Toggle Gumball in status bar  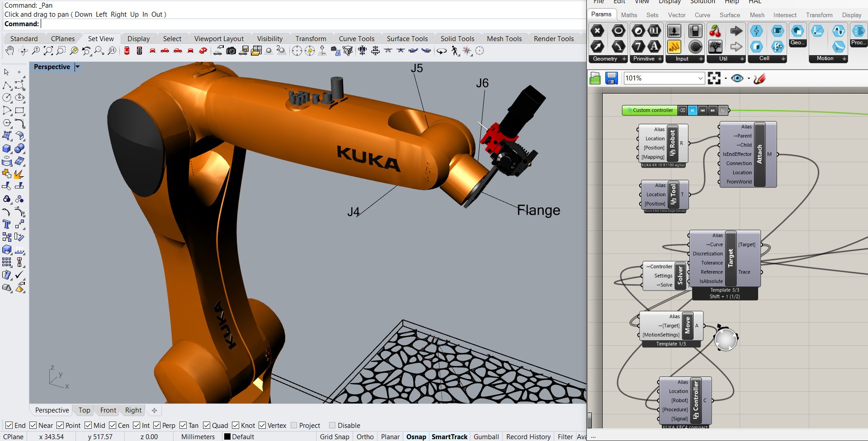486,436
